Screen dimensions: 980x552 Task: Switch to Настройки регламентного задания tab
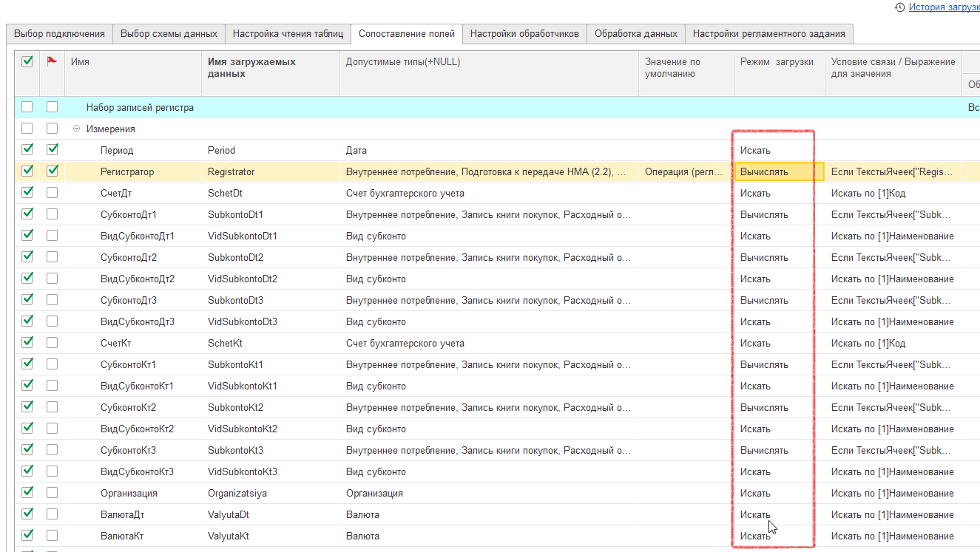(x=769, y=33)
